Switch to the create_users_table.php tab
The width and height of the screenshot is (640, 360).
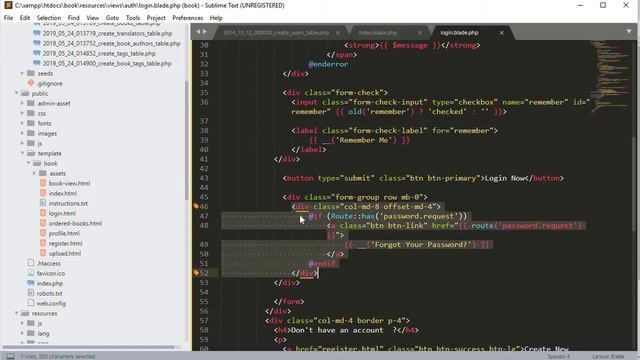[276, 33]
